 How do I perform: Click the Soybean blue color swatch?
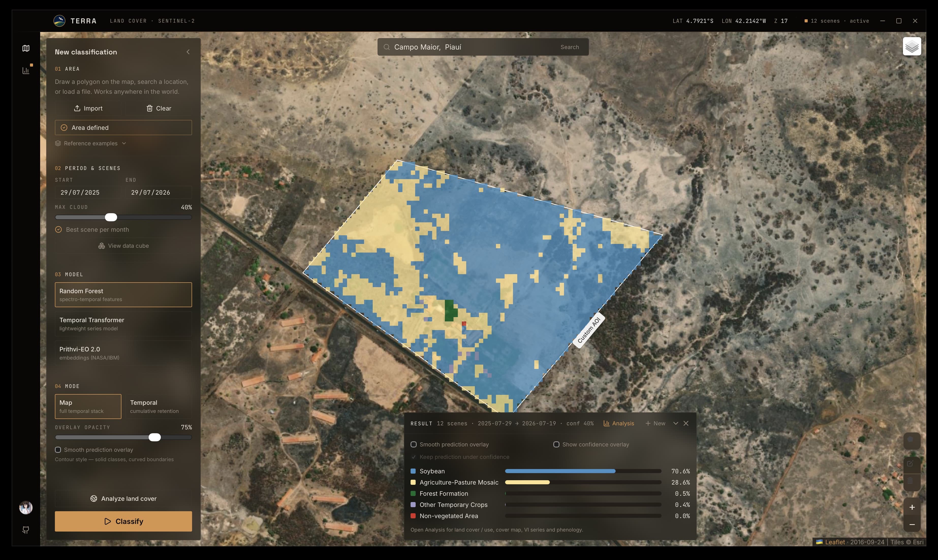(x=413, y=471)
